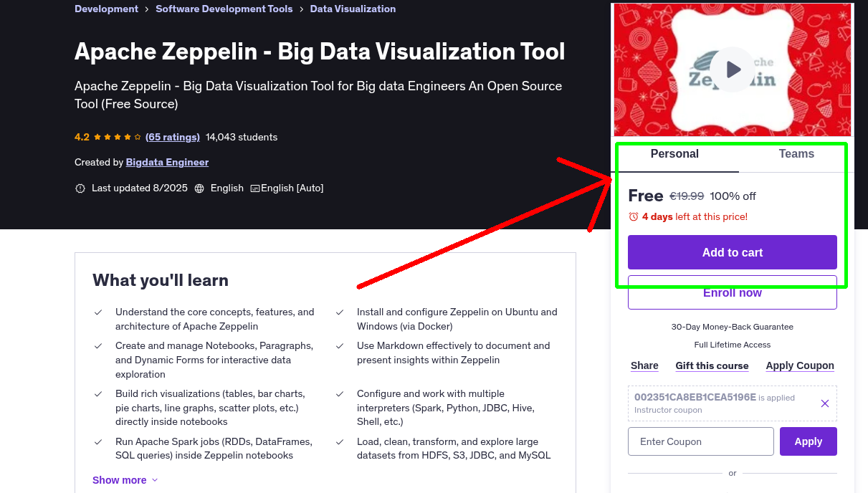This screenshot has height=493, width=868.
Task: Click checkmark beside 'Build rich visualizations'
Action: click(x=97, y=394)
